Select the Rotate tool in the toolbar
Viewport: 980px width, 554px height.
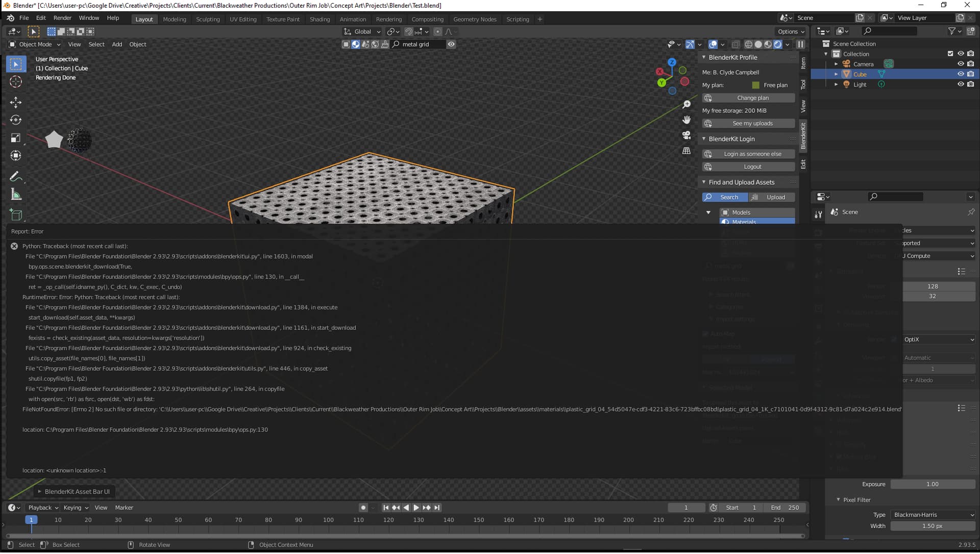click(16, 120)
